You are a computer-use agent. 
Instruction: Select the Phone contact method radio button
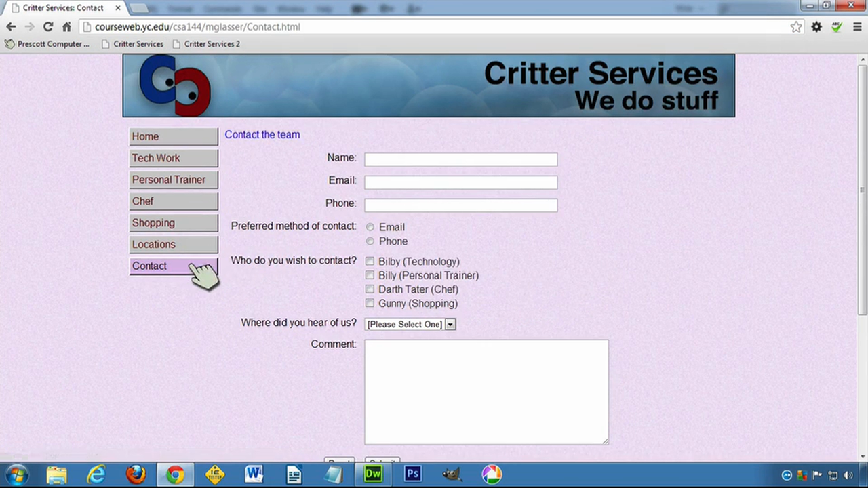(x=370, y=241)
